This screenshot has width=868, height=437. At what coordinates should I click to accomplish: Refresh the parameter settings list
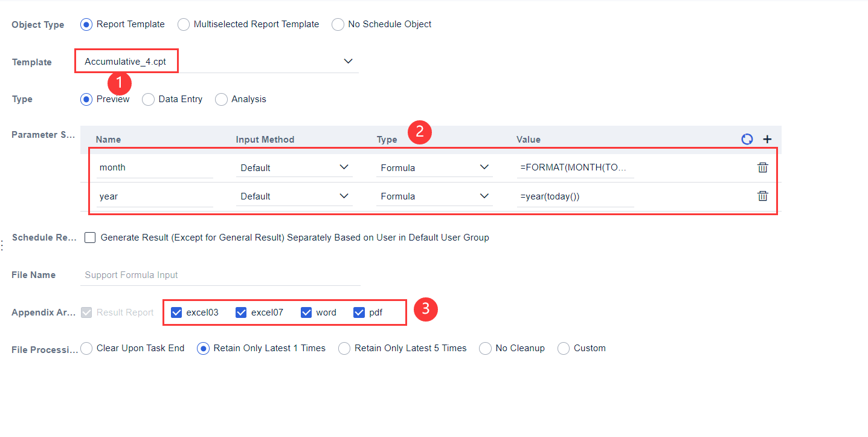click(747, 139)
